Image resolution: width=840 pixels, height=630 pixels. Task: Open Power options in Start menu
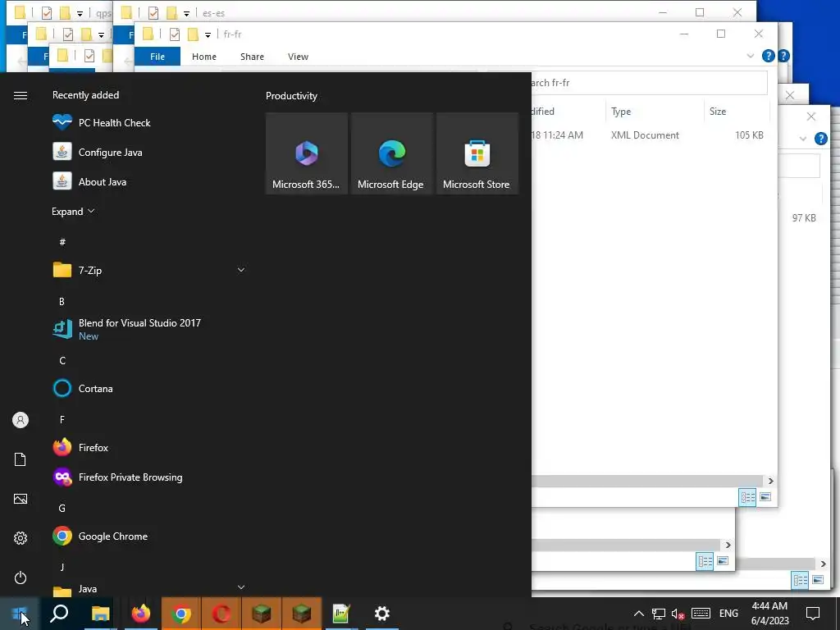[x=21, y=577]
